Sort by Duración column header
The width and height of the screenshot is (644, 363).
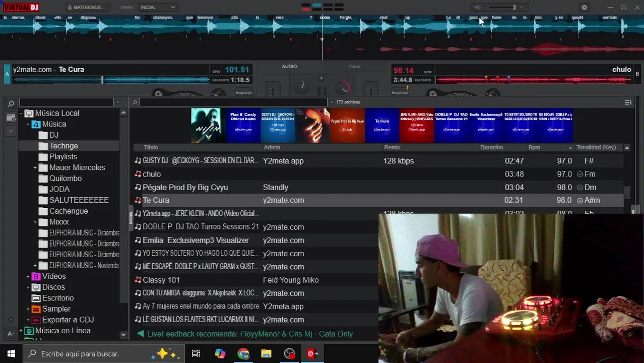click(x=491, y=147)
